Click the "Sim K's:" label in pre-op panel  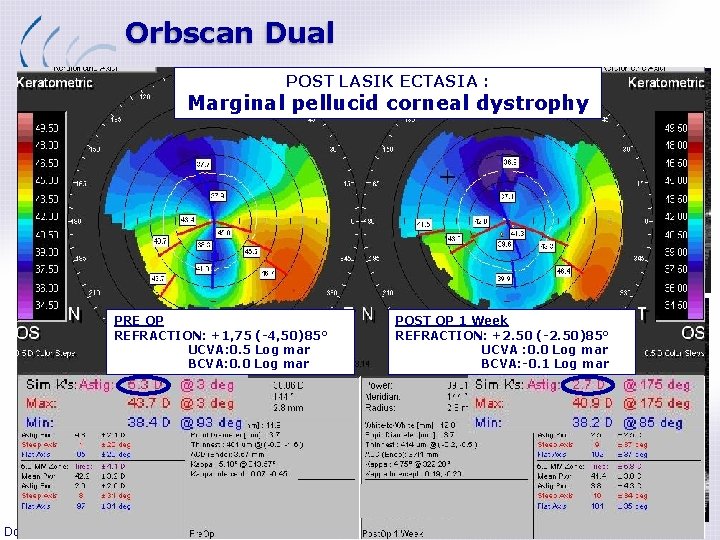[51, 384]
